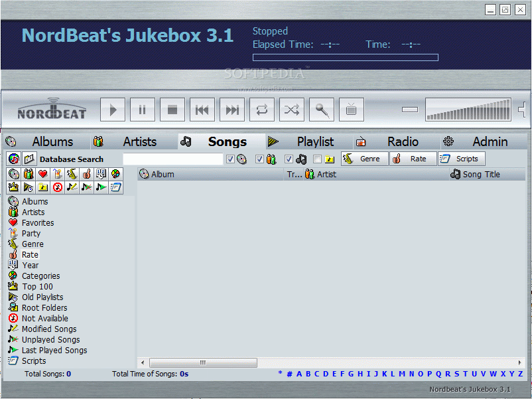Screen dimensions: 532x399
Task: Click the TV video icon
Action: [352, 110]
